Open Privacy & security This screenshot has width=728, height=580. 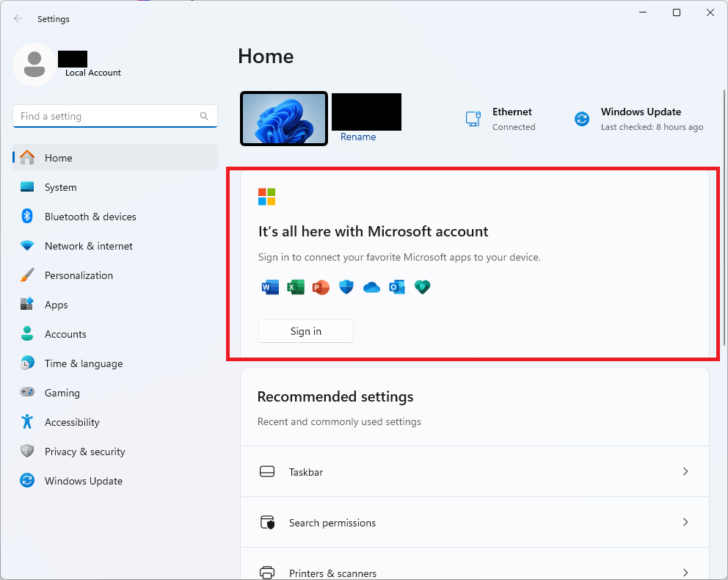(x=115, y=452)
